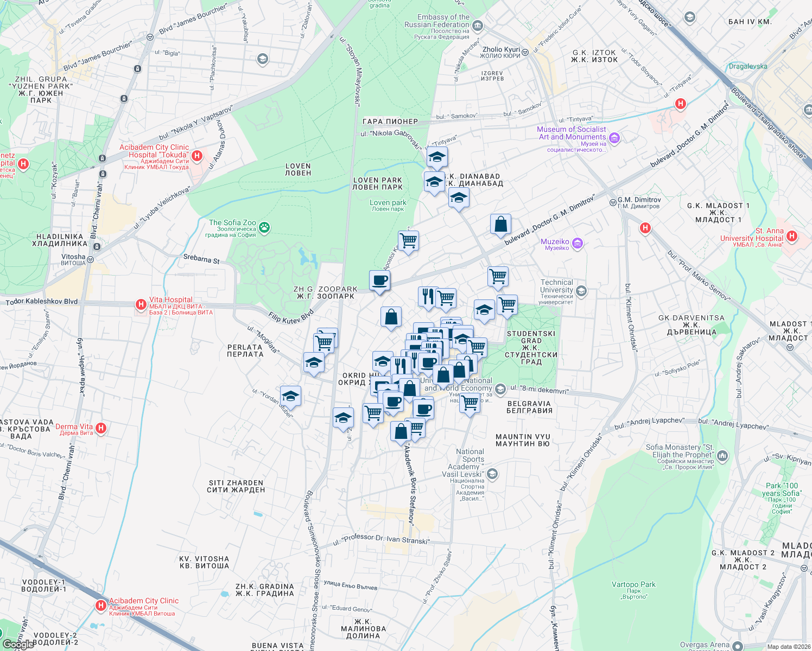Select the Todor Kableshkov Blvd label
Screen dimensions: 812x651
pyautogui.click(x=42, y=302)
